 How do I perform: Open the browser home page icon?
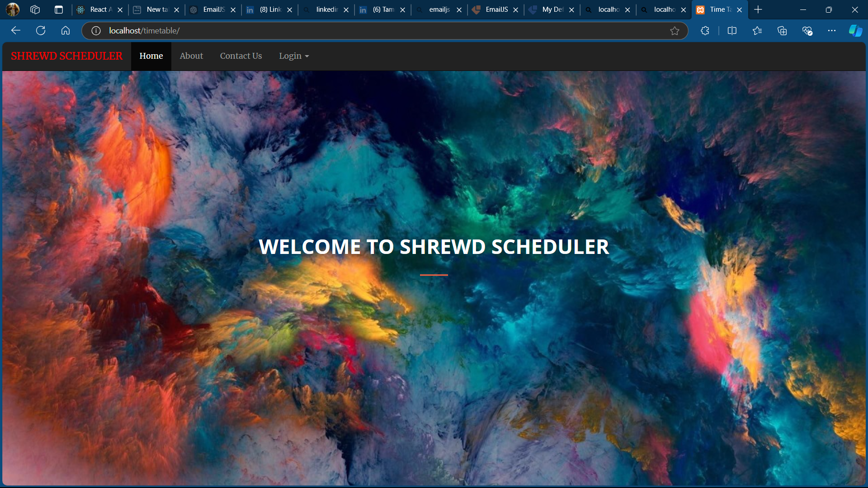point(66,30)
